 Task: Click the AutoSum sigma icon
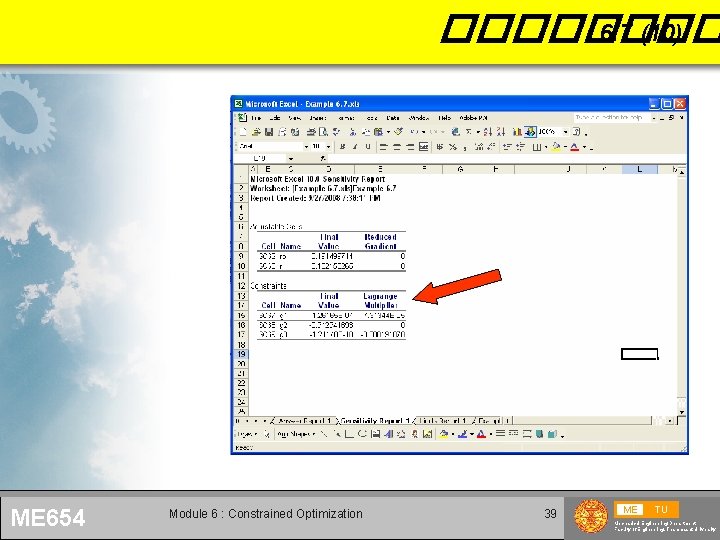coord(468,132)
